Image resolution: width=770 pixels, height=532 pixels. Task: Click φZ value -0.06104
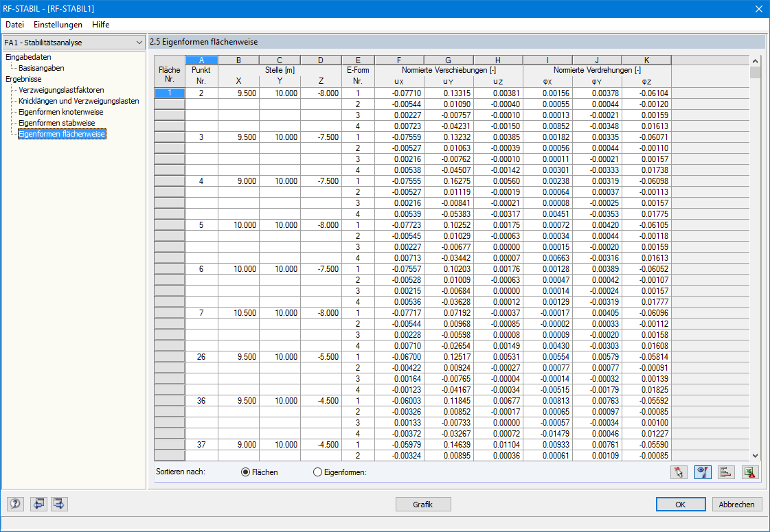click(646, 93)
